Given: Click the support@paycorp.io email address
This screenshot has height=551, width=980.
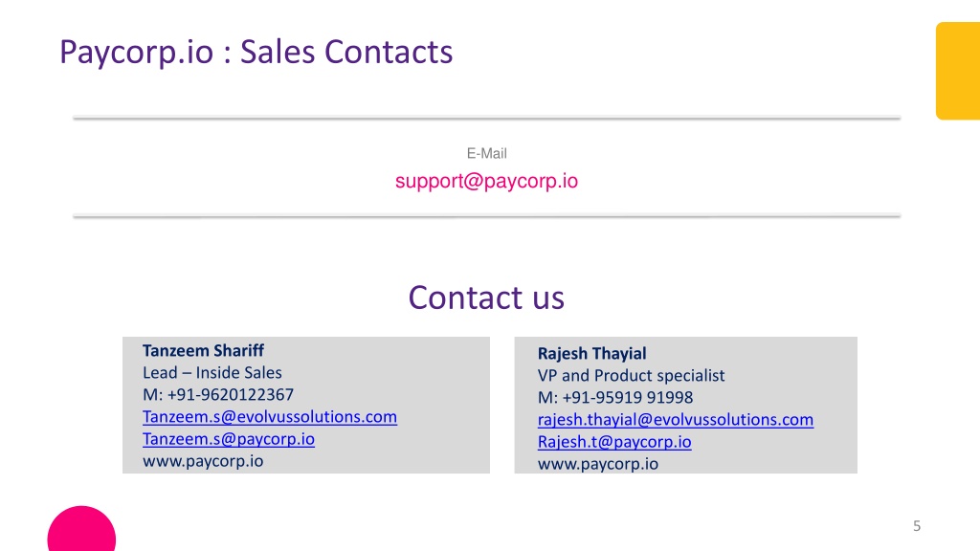Looking at the screenshot, I should pos(486,181).
